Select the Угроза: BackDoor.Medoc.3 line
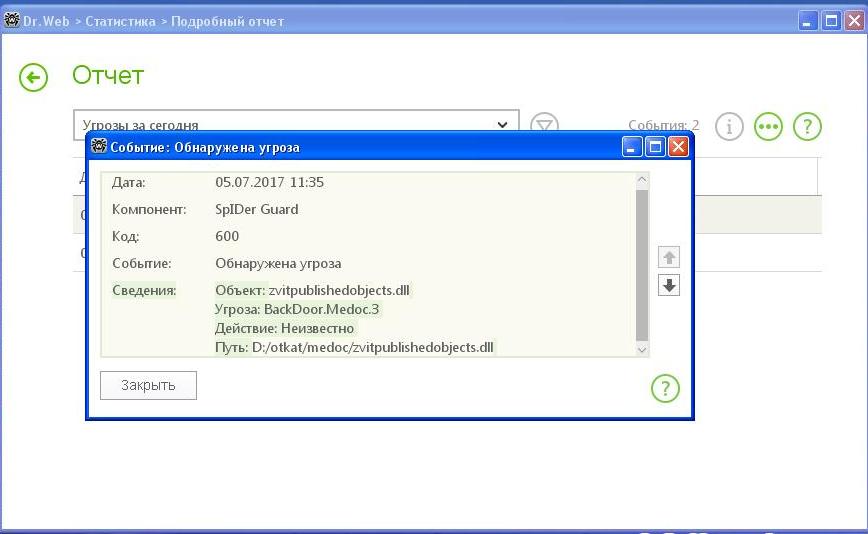The height and width of the screenshot is (534, 868). coord(297,309)
